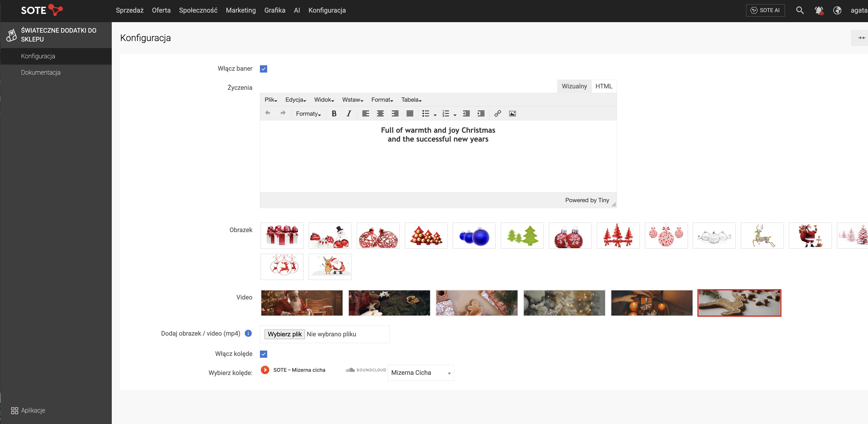The height and width of the screenshot is (424, 868).
Task: Open the Dokumentacja sidebar link
Action: [x=41, y=72]
